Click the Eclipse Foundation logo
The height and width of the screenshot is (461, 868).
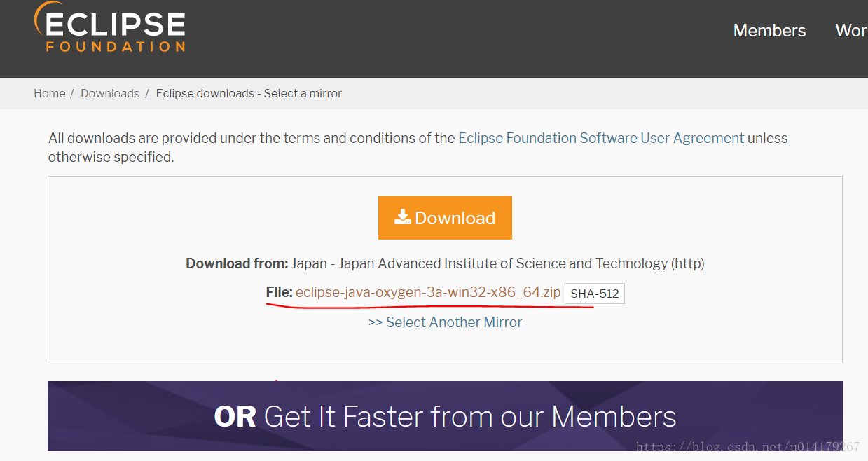[110, 27]
